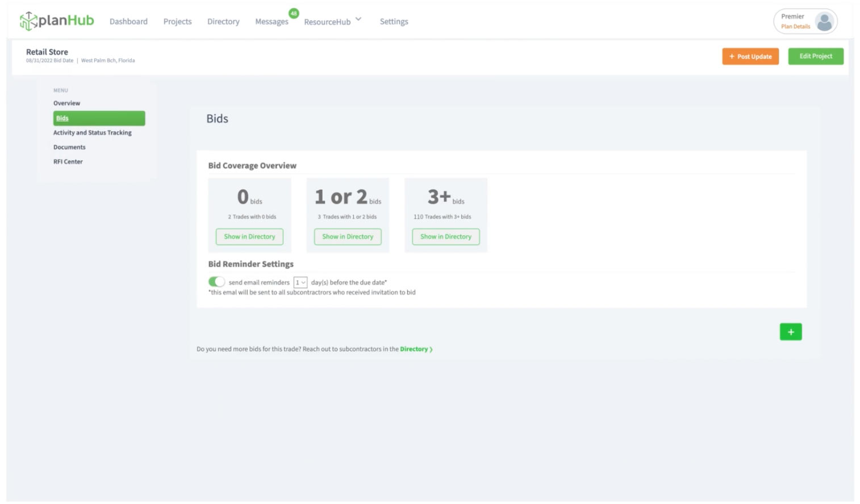Click the green plus icon below bid settings
The height and width of the screenshot is (504, 860).
pos(790,331)
